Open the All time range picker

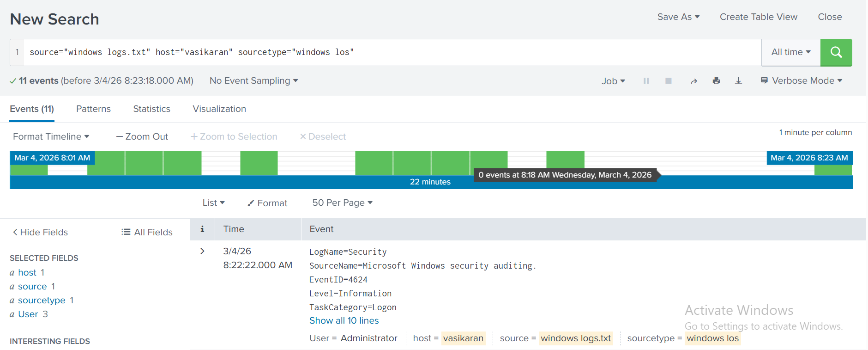[790, 52]
